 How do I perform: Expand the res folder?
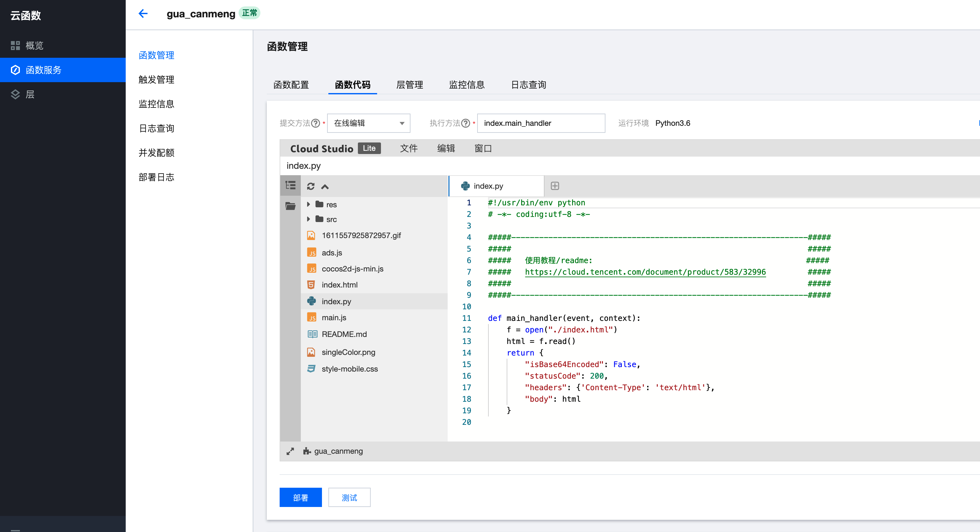[308, 204]
